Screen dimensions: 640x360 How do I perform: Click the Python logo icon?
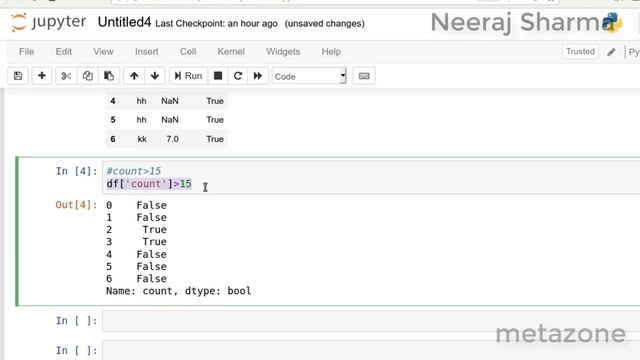coord(611,22)
